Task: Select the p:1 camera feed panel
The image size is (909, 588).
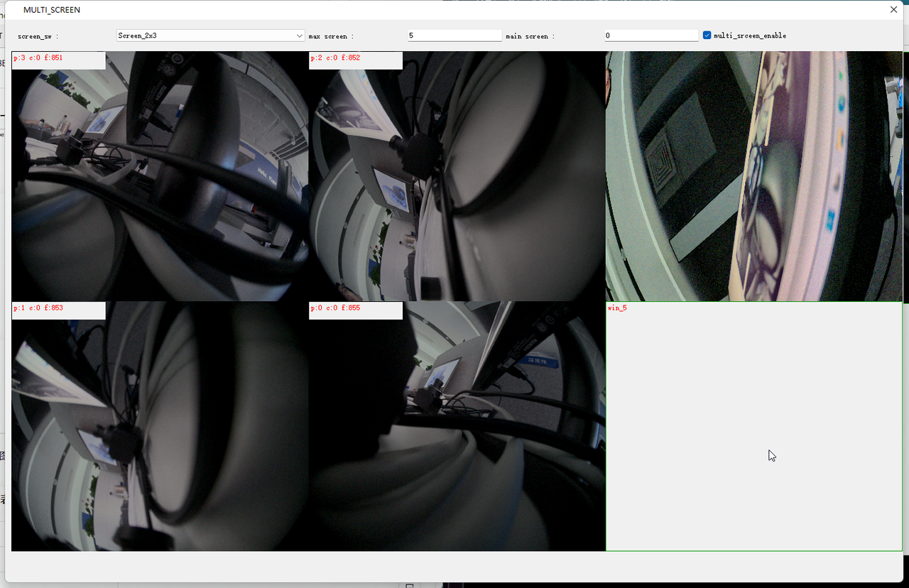Action: tap(160, 433)
